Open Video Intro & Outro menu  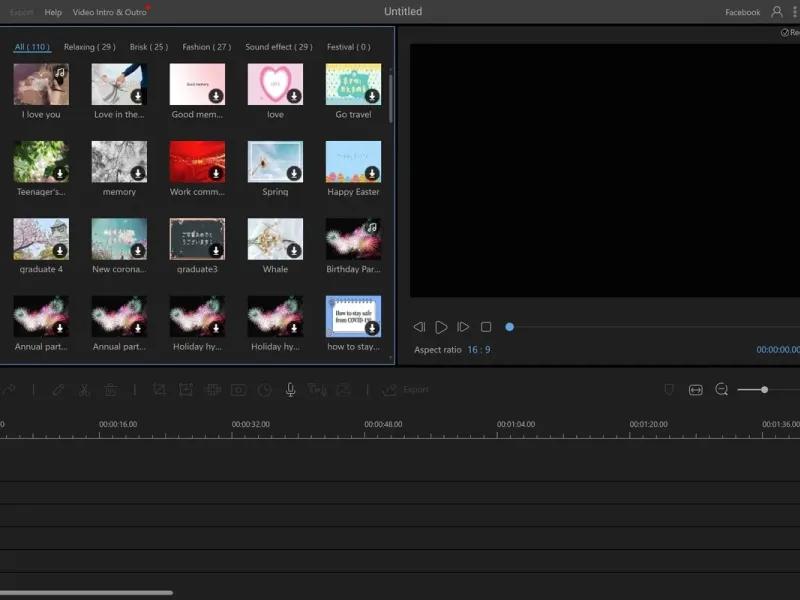click(x=109, y=12)
